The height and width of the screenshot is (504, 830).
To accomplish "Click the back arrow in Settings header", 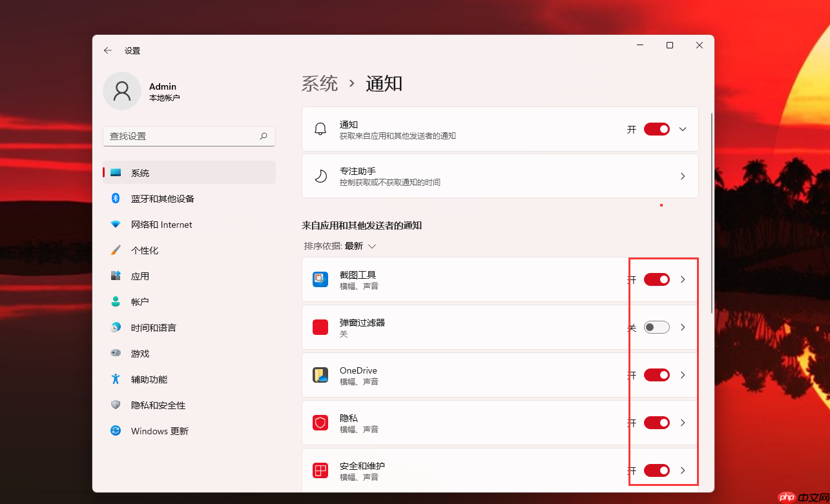I will coord(108,50).
